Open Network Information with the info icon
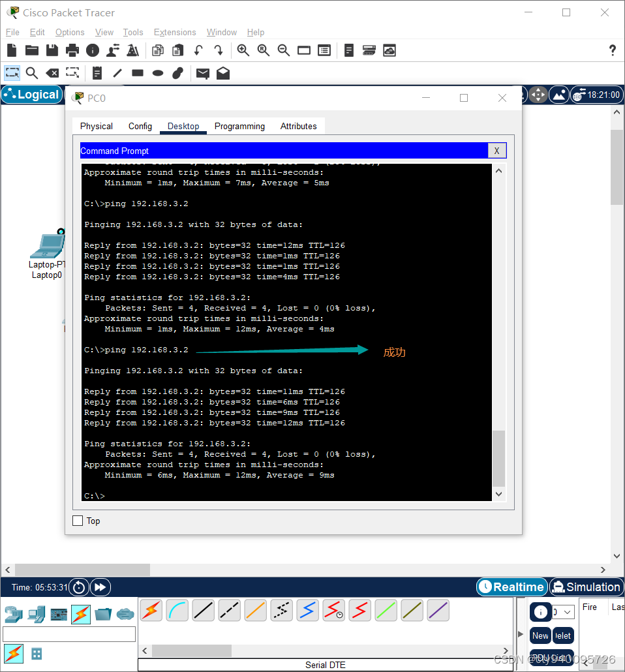The width and height of the screenshot is (625, 672). pyautogui.click(x=93, y=51)
